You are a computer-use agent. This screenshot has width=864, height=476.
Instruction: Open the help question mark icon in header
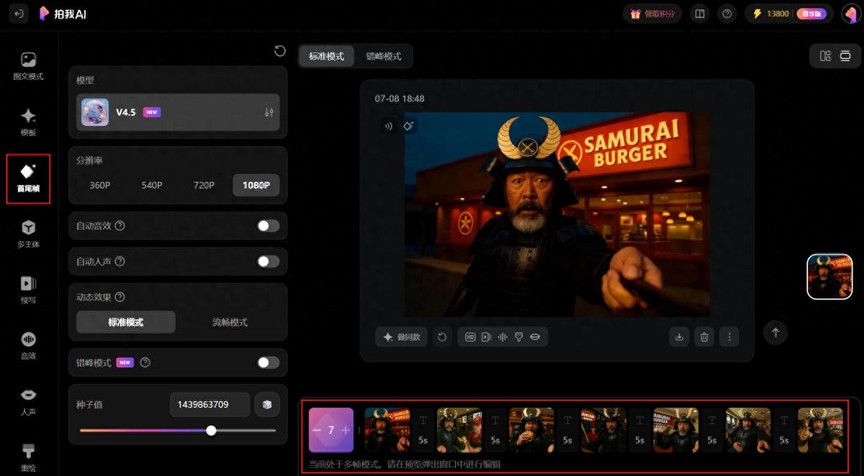[727, 14]
